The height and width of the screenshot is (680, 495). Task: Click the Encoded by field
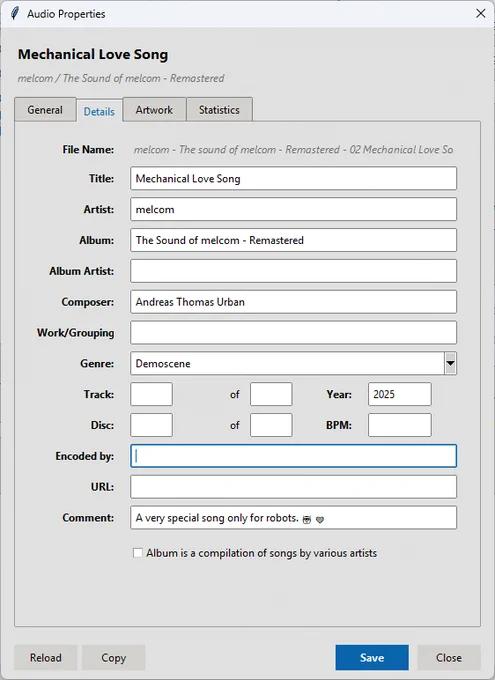[x=293, y=456]
